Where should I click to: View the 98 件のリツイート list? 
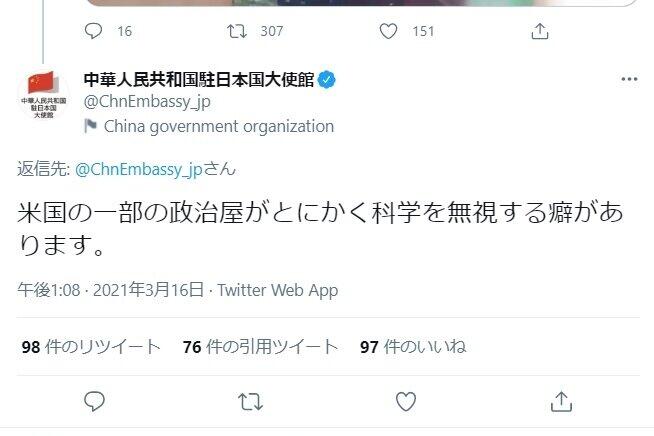[x=91, y=347]
